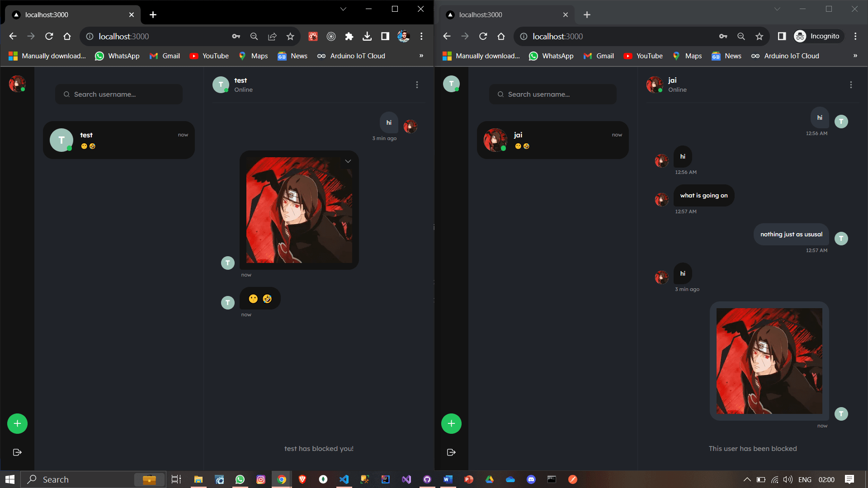Open zoom controls in the left browser address bar
Image resolution: width=868 pixels, height=488 pixels.
click(254, 36)
